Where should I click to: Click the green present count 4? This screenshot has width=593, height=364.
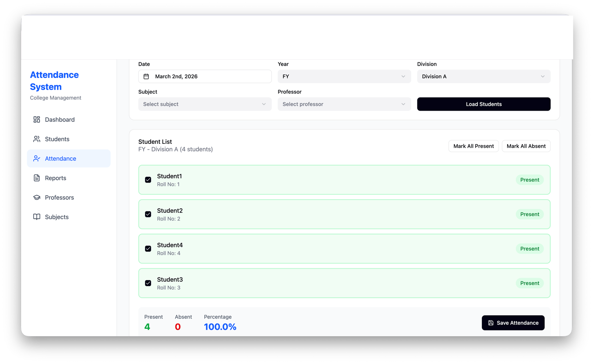click(147, 327)
